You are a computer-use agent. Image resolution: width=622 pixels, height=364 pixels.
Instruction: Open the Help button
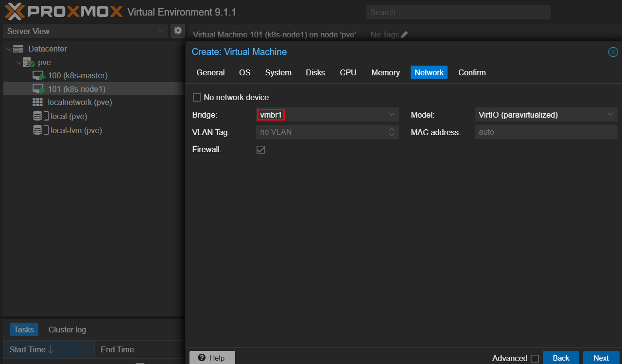[212, 358]
